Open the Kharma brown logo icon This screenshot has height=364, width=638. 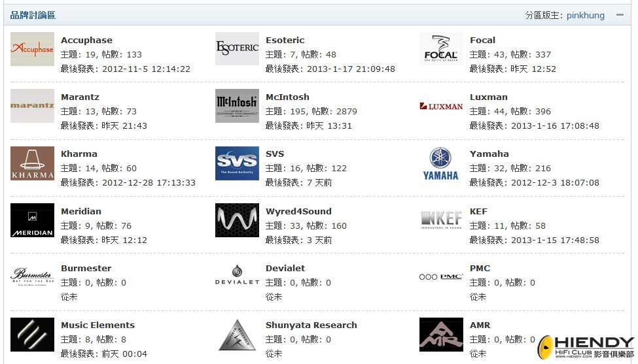point(32,163)
